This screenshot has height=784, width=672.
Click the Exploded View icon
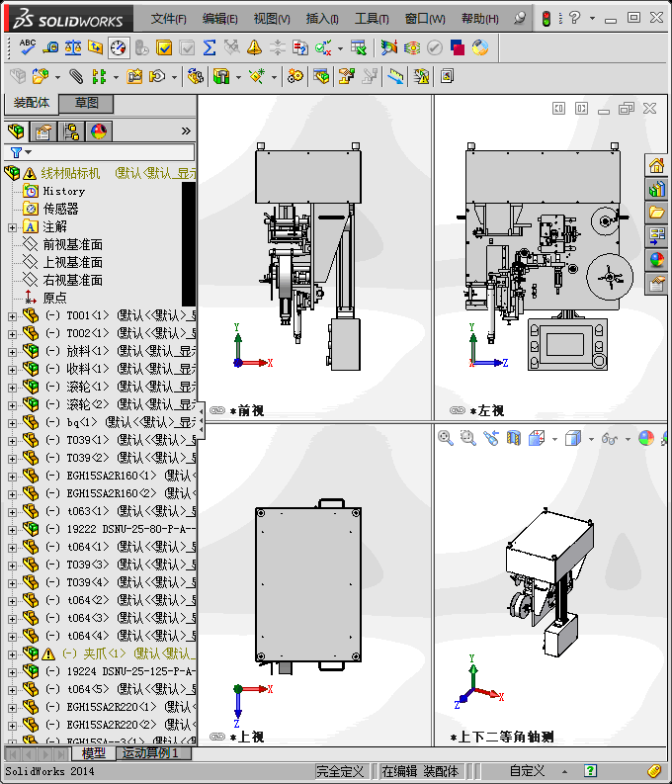[346, 76]
